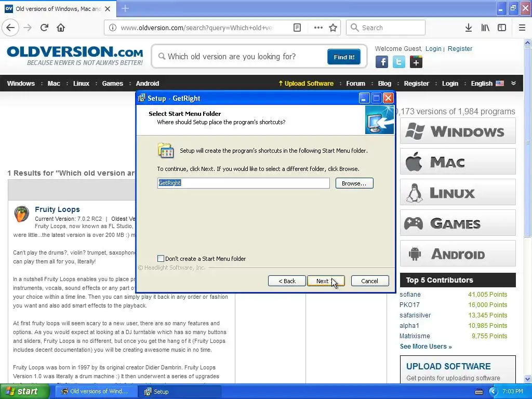Click the Fruity Loops fruit icon
The image size is (532, 399).
[21, 214]
